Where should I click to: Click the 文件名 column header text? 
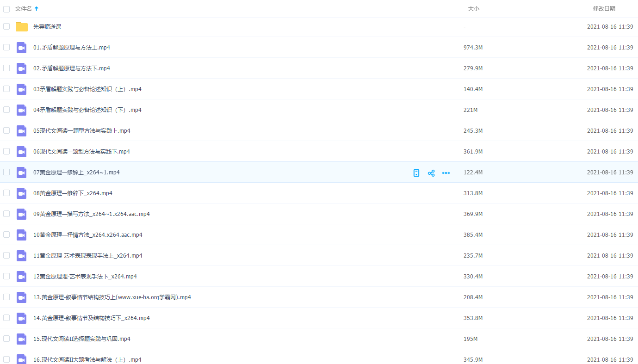click(24, 9)
